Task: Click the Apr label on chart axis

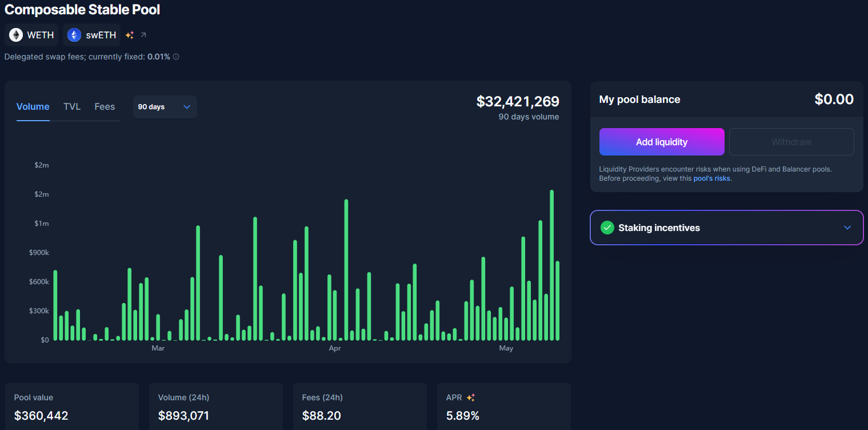Action: 335,348
